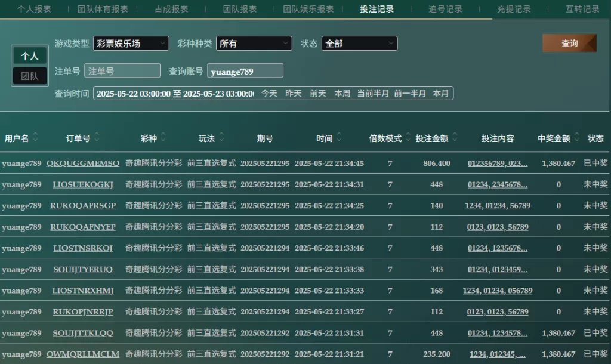Set time range to 当前半月
This screenshot has height=364, width=611.
(x=373, y=94)
